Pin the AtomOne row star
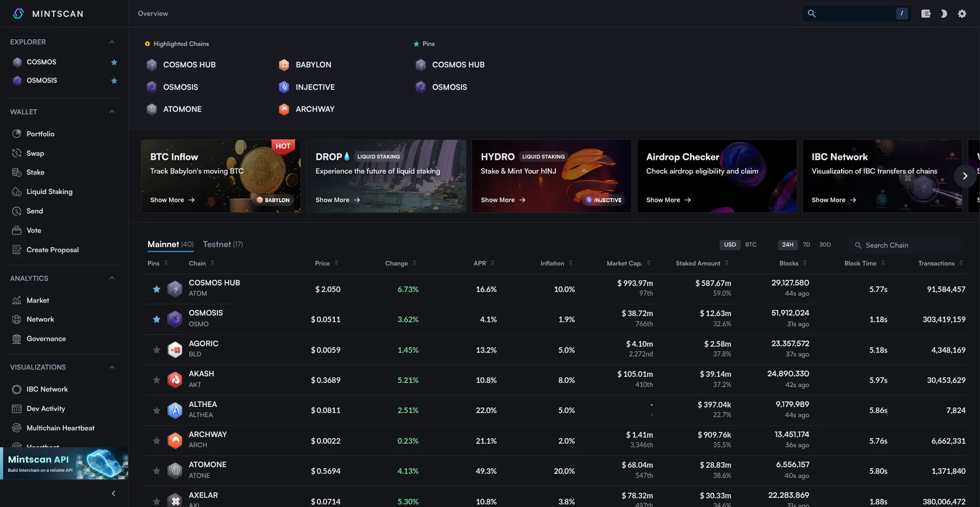 tap(157, 471)
